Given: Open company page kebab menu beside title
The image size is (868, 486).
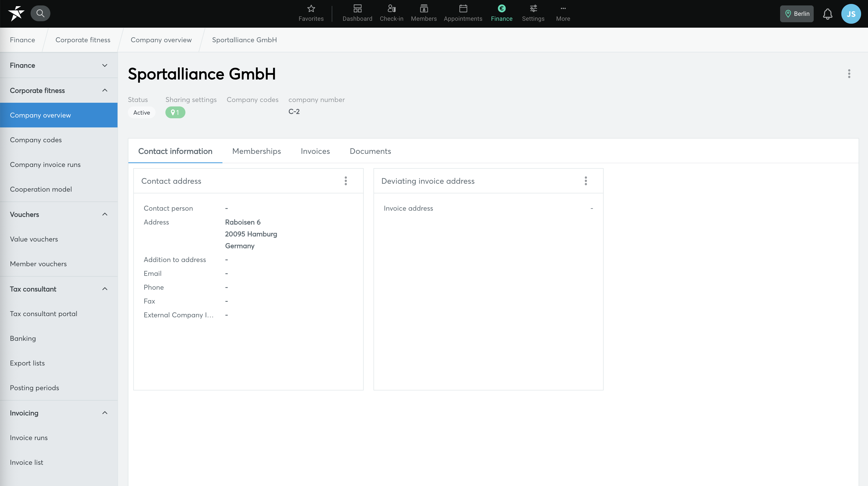Looking at the screenshot, I should coord(849,74).
